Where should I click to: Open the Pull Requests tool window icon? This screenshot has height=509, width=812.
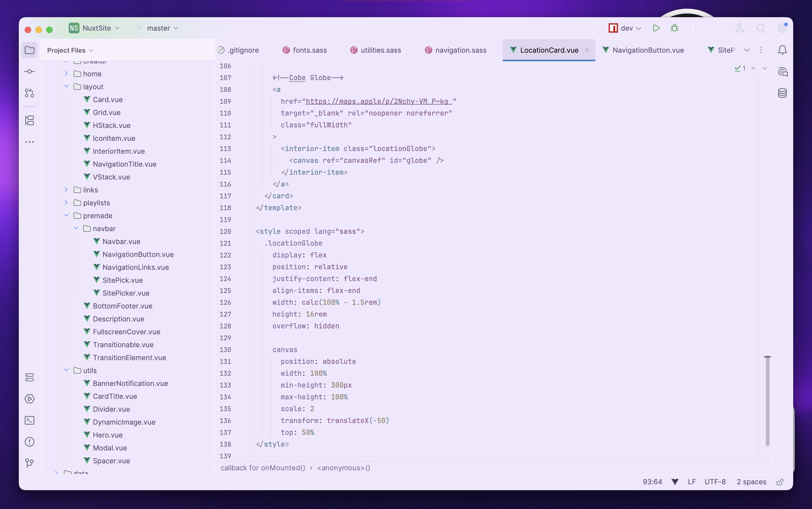point(30,93)
